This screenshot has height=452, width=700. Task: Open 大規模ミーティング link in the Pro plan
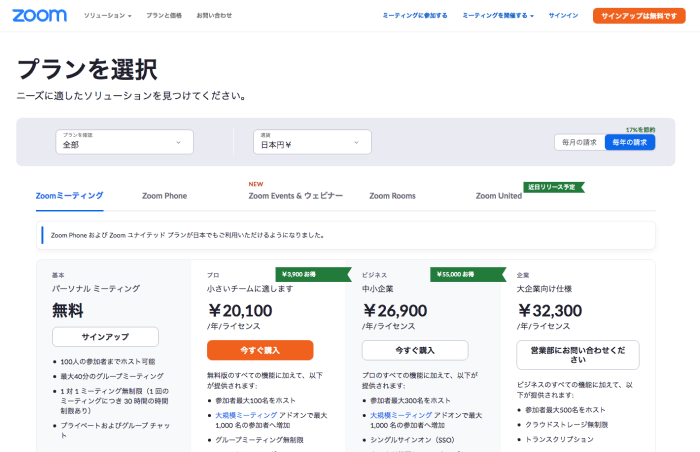(x=246, y=415)
